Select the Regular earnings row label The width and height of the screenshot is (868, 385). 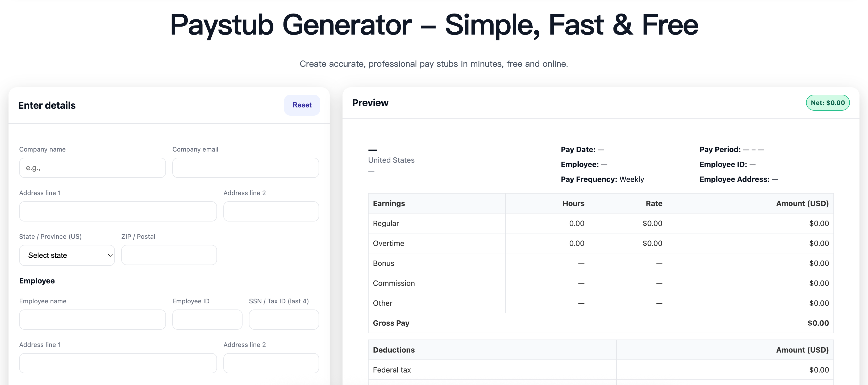(386, 223)
